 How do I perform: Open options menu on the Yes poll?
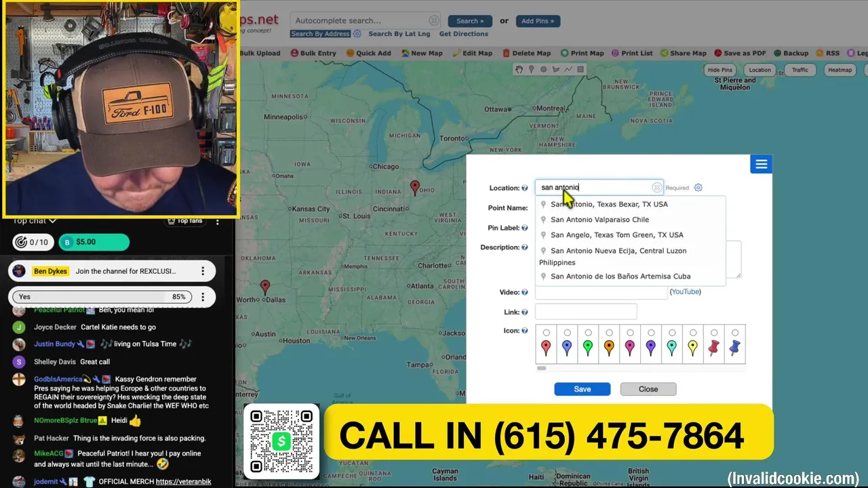click(x=202, y=297)
